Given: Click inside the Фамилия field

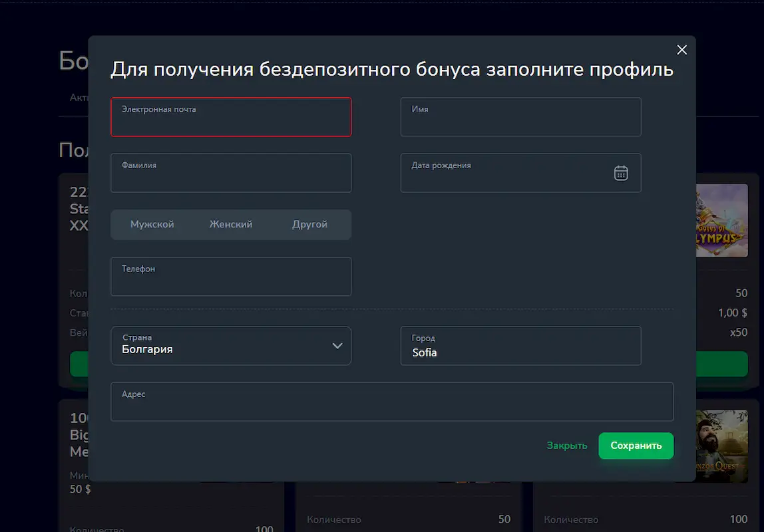Looking at the screenshot, I should (x=231, y=173).
